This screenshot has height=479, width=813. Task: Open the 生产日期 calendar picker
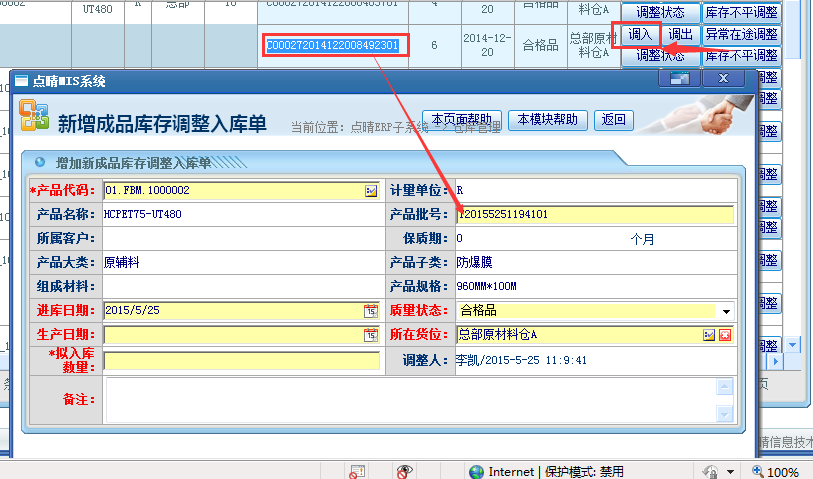371,335
